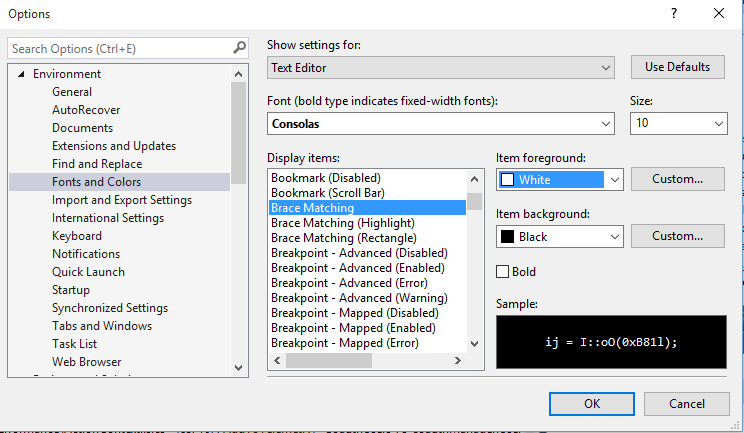Select Breakpoint - Mapped (Disabled) item
This screenshot has width=744, height=433.
pyautogui.click(x=355, y=313)
